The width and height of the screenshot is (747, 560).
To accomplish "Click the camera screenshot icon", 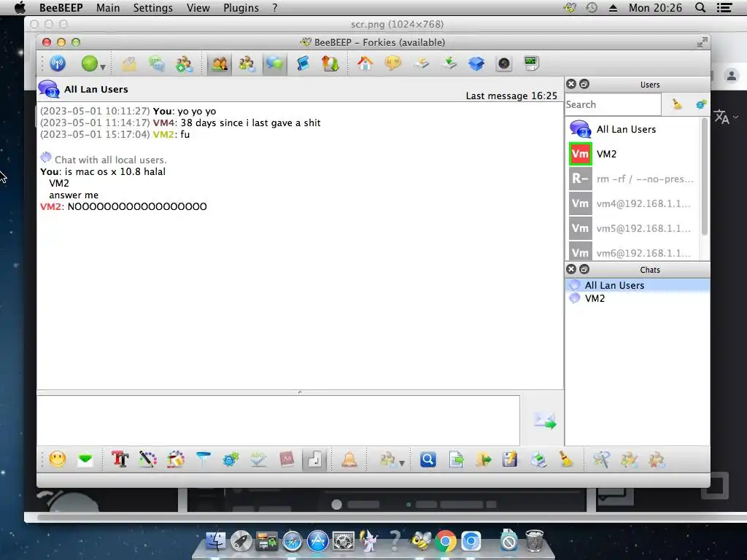I will (504, 63).
